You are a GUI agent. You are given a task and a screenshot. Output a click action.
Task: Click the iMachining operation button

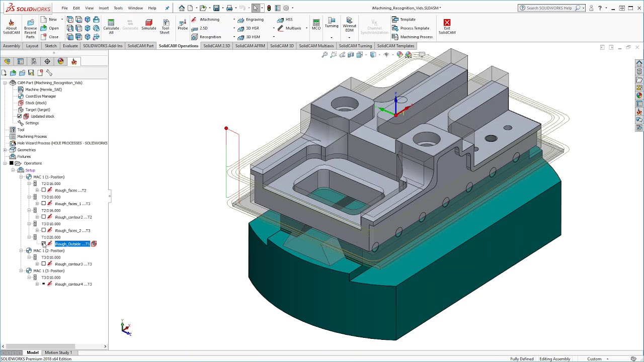tap(205, 20)
